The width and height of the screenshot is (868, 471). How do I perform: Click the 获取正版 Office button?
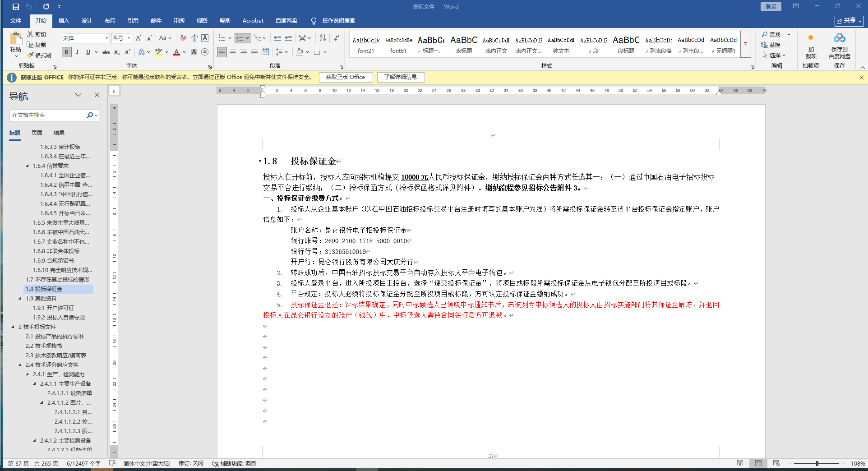point(346,77)
